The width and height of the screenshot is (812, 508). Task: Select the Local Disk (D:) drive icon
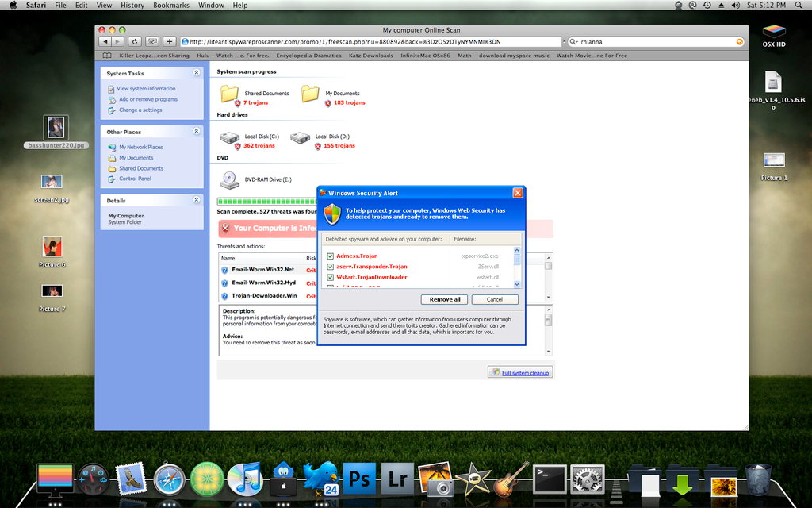pyautogui.click(x=300, y=138)
